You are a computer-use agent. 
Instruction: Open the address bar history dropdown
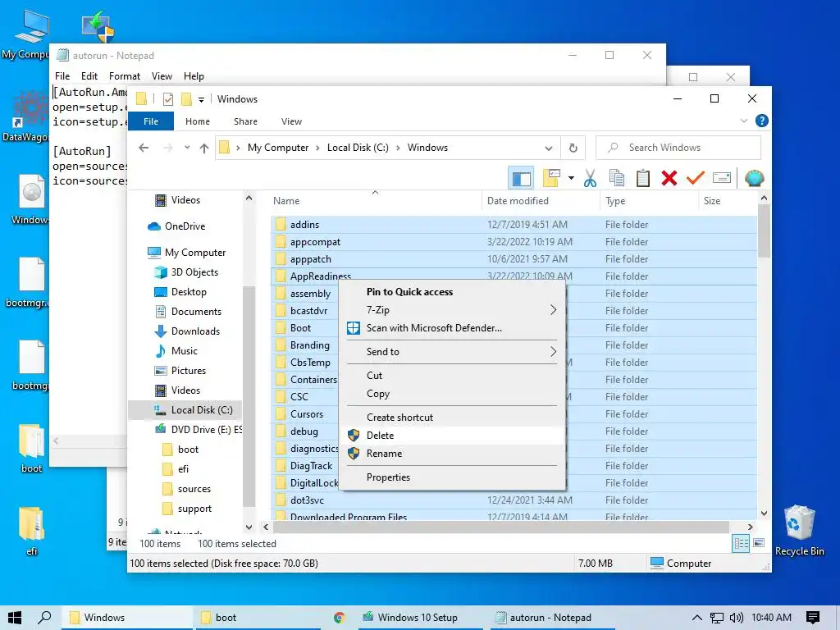tap(549, 148)
